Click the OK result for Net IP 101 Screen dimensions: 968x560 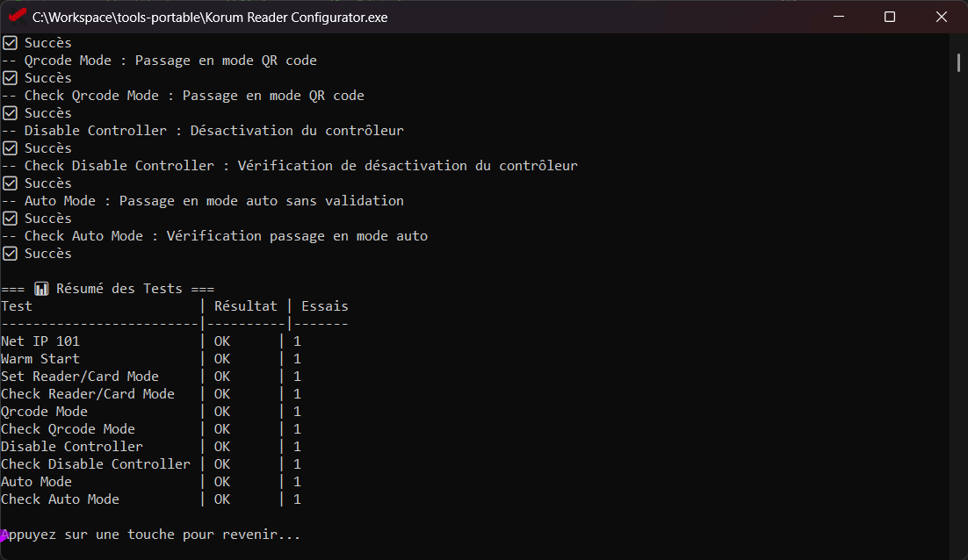tap(222, 341)
